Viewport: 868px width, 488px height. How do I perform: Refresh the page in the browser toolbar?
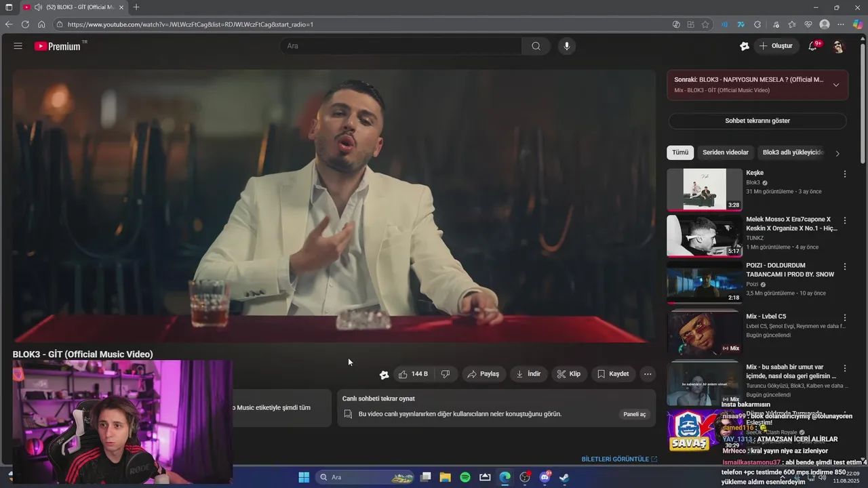pyautogui.click(x=25, y=24)
